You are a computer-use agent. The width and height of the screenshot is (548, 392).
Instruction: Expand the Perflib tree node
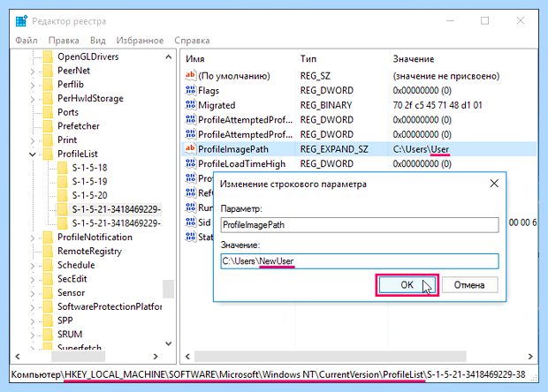click(32, 85)
